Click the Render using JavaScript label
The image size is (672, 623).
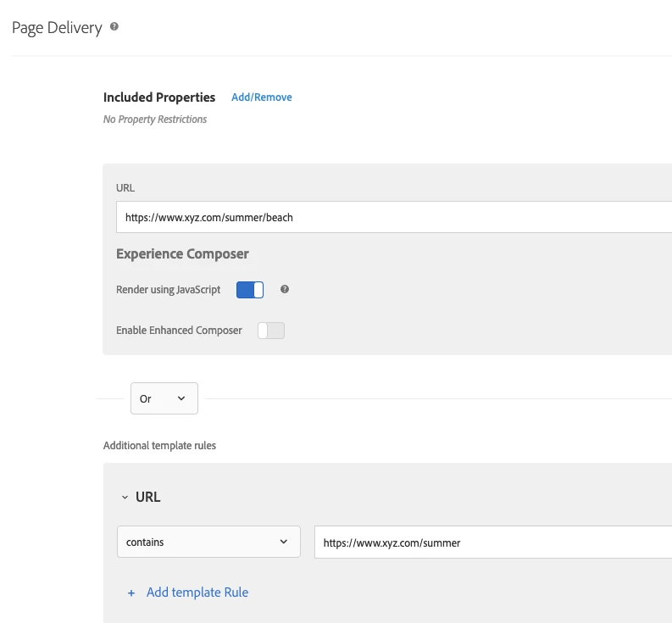168,290
